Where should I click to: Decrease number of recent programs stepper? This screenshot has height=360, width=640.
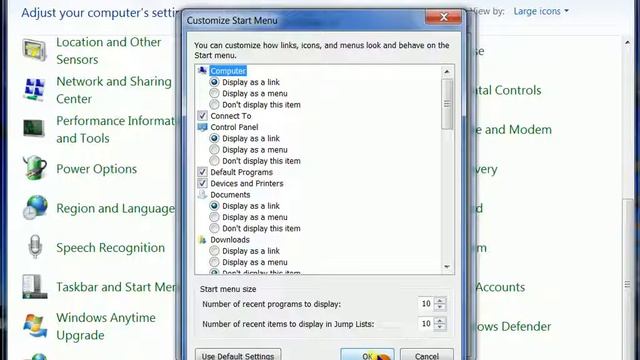[x=440, y=307]
